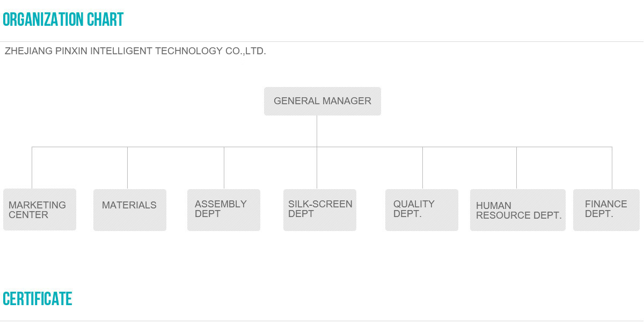This screenshot has height=332, width=644.
Task: Click divider line under Certificate heading
Action: click(x=322, y=321)
